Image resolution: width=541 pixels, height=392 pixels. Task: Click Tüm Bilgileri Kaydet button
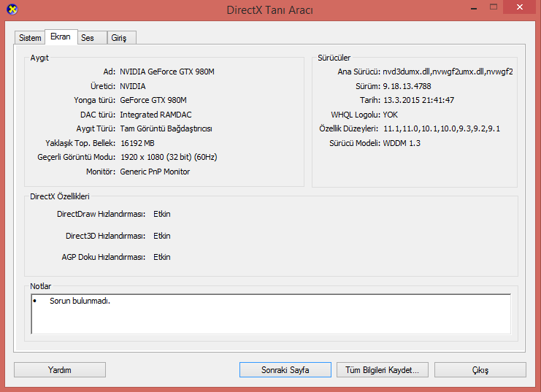[x=383, y=370]
